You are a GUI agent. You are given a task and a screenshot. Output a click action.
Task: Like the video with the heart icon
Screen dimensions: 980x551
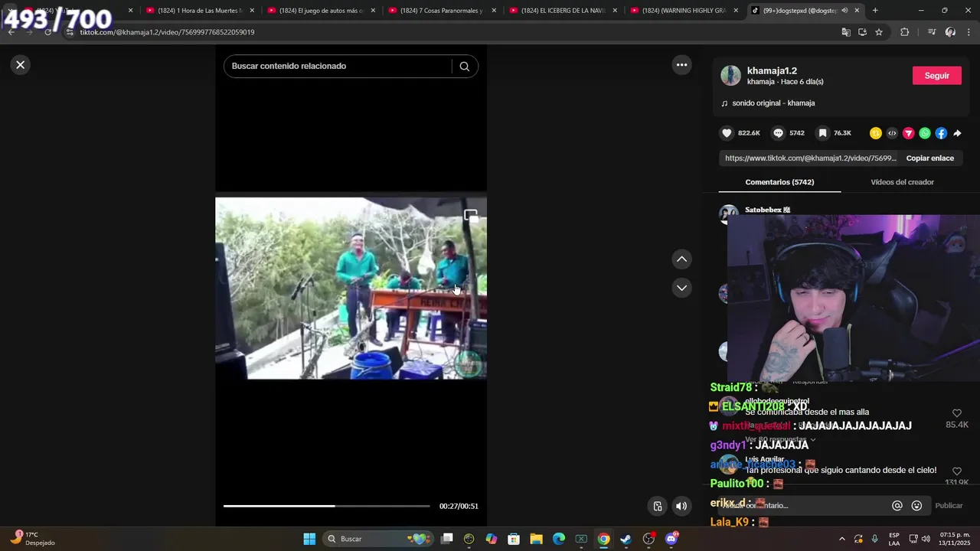[727, 133]
